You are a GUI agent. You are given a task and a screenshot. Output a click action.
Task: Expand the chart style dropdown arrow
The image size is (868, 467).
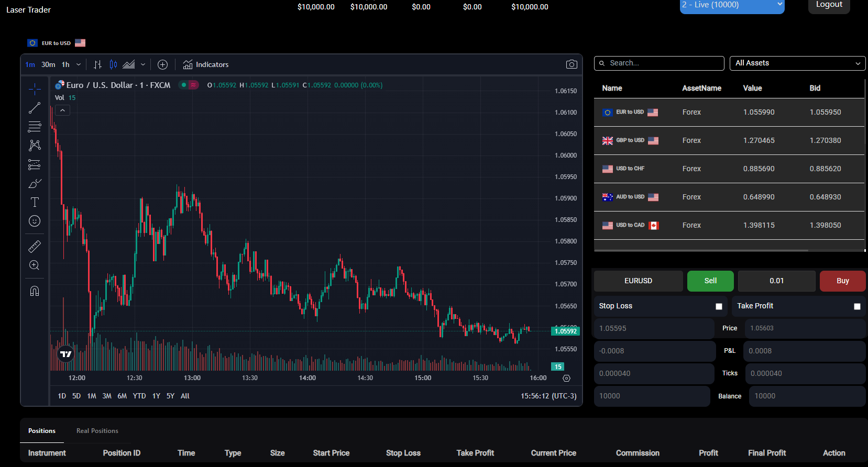[142, 64]
